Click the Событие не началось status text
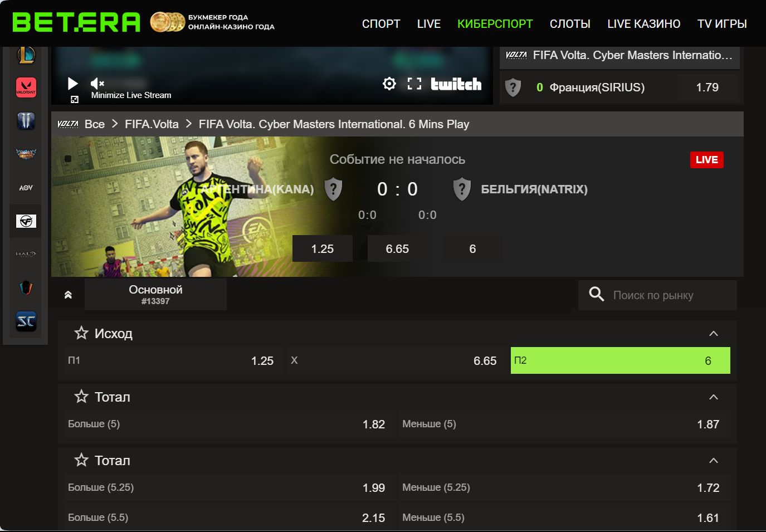 (x=397, y=159)
